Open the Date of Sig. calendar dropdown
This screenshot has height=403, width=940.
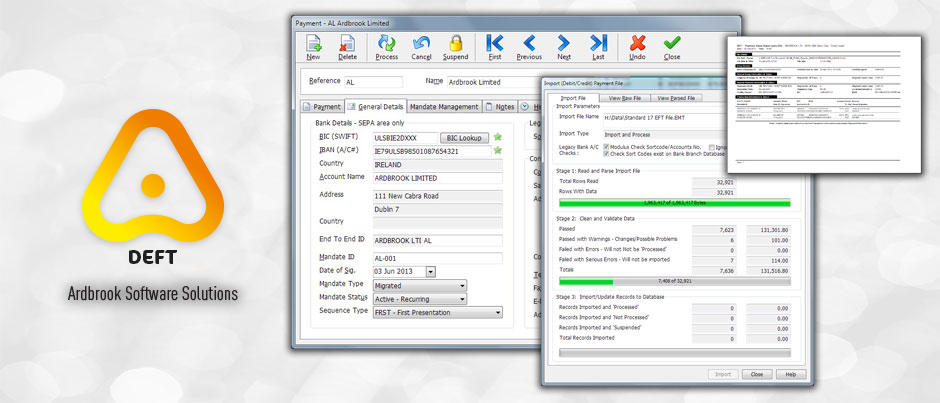point(430,271)
